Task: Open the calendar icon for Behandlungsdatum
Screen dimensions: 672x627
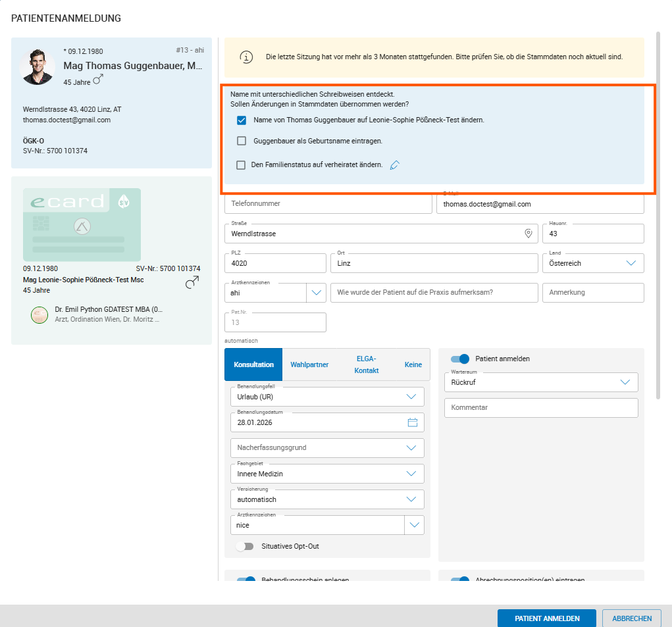Action: point(413,422)
